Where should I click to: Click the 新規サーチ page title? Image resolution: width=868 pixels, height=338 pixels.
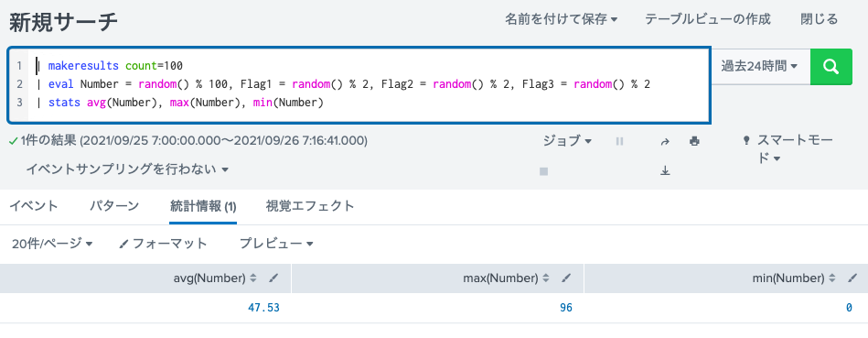[x=63, y=22]
